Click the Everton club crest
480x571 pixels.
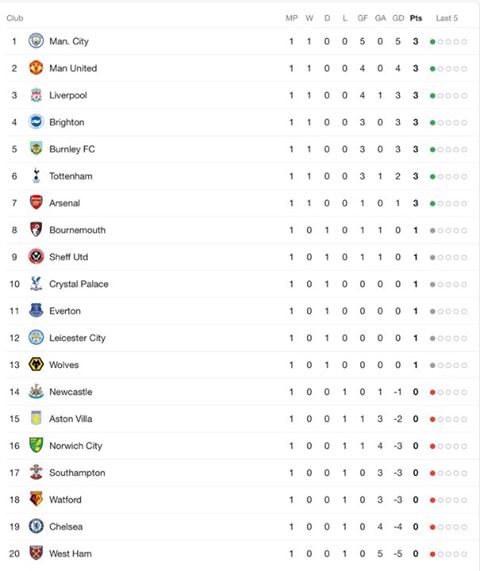point(36,311)
